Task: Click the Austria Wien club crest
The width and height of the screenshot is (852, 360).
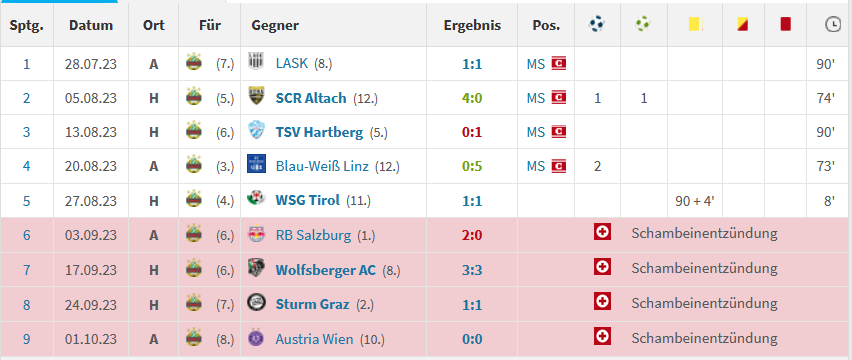Action: coord(256,338)
